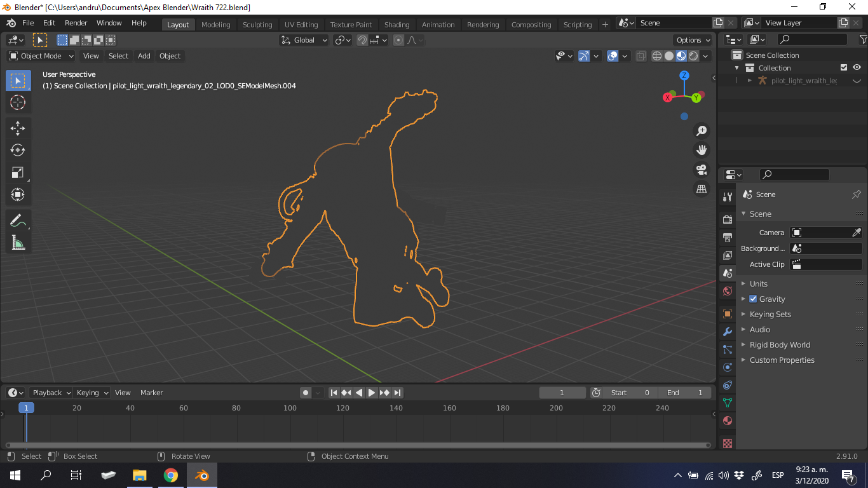Switch orthographic/perspective grid icon

(x=702, y=189)
